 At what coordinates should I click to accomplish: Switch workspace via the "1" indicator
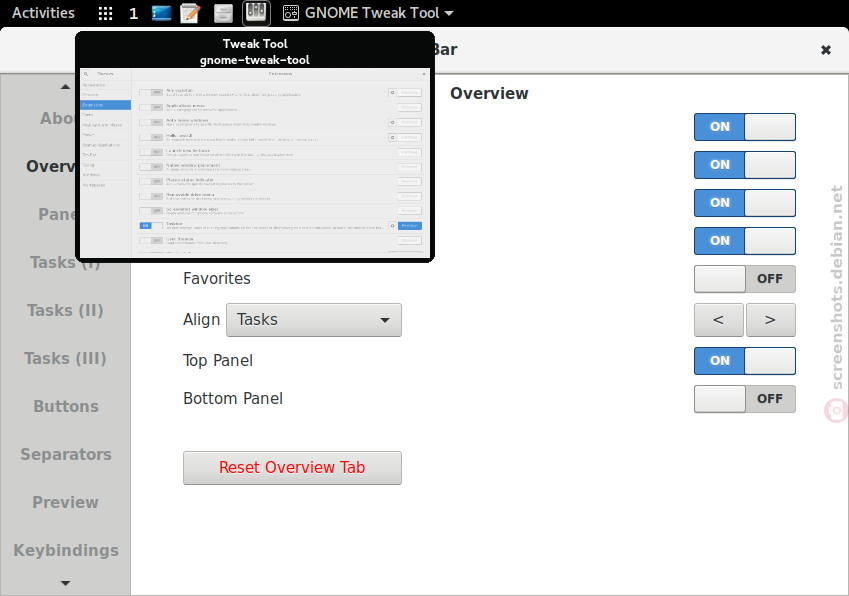[x=133, y=13]
